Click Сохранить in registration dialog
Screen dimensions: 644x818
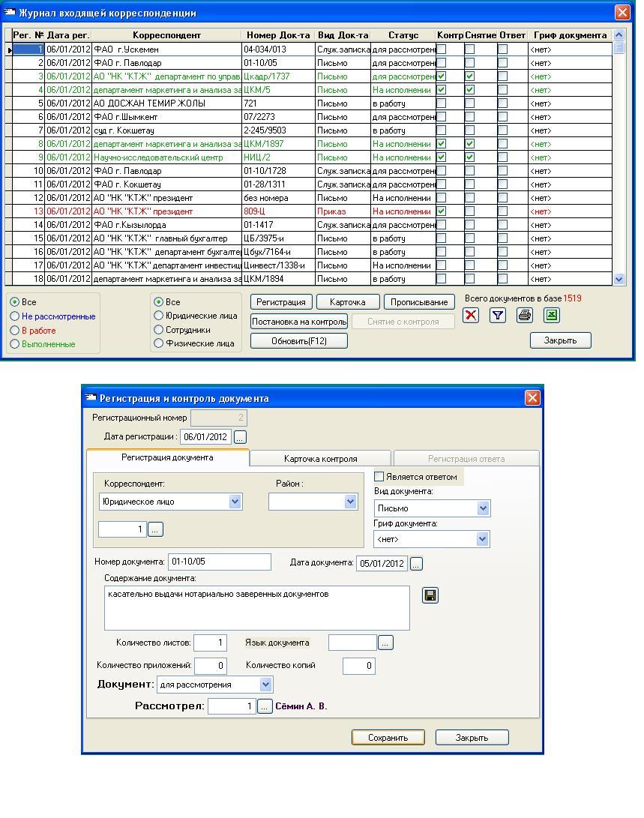tap(388, 738)
